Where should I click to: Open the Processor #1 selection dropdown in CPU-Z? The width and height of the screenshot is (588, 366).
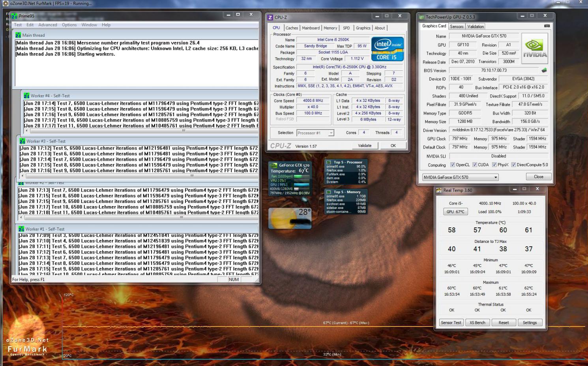316,133
